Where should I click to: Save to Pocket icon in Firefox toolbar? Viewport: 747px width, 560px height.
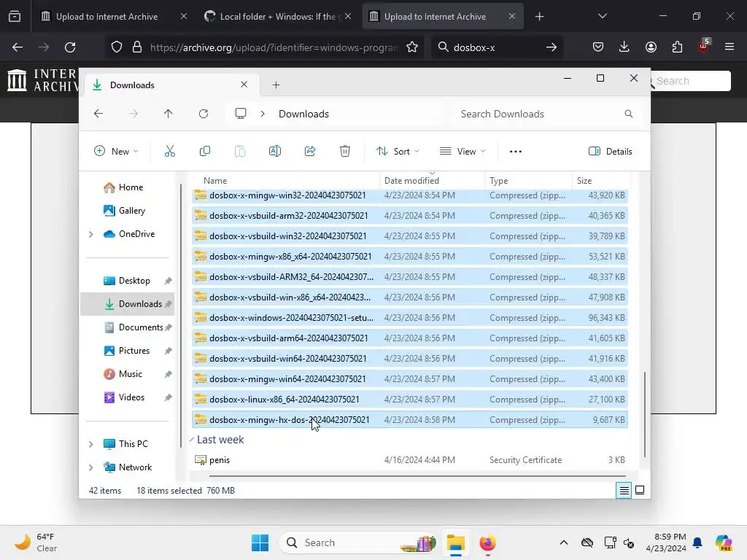(598, 47)
